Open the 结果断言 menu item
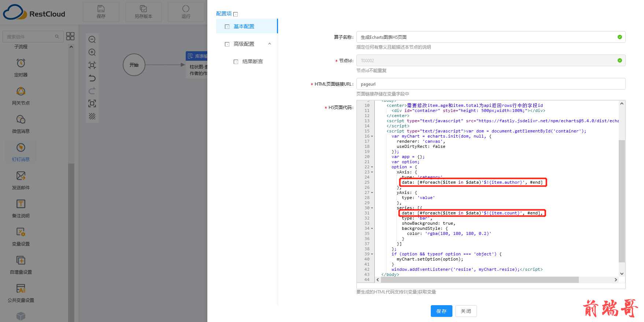 coord(253,61)
